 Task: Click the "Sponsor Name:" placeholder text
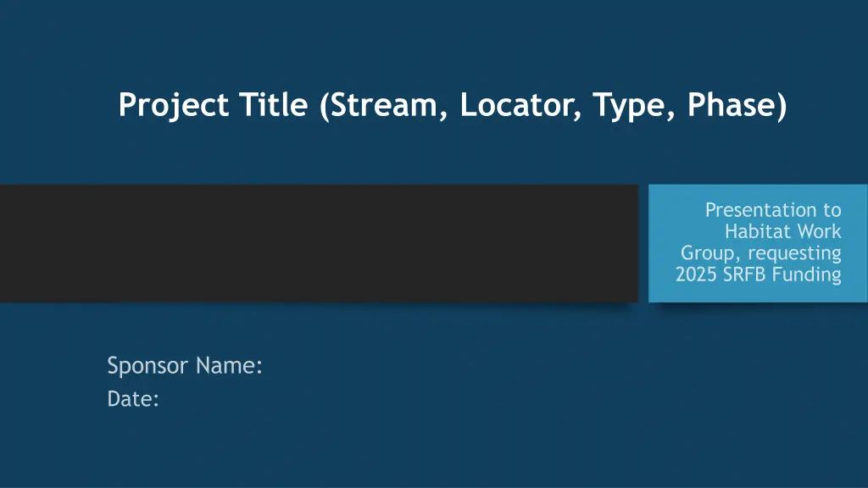point(184,366)
